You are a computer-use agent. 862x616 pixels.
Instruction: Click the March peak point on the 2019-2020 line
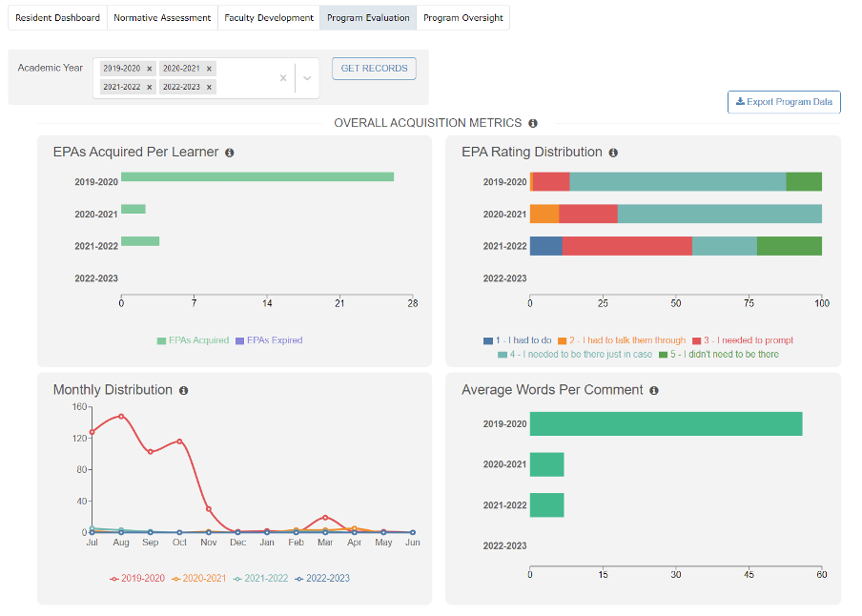pos(326,518)
